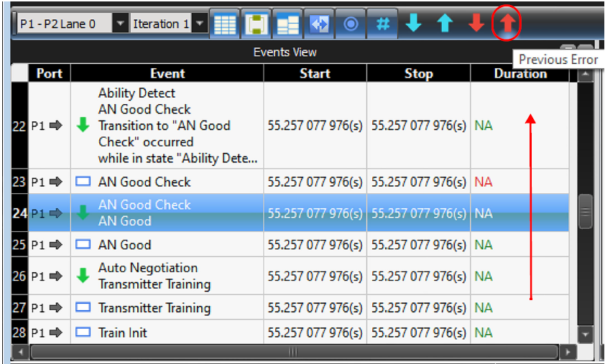The height and width of the screenshot is (364, 605).
Task: Click the Previous Error red up arrow
Action: coord(507,23)
